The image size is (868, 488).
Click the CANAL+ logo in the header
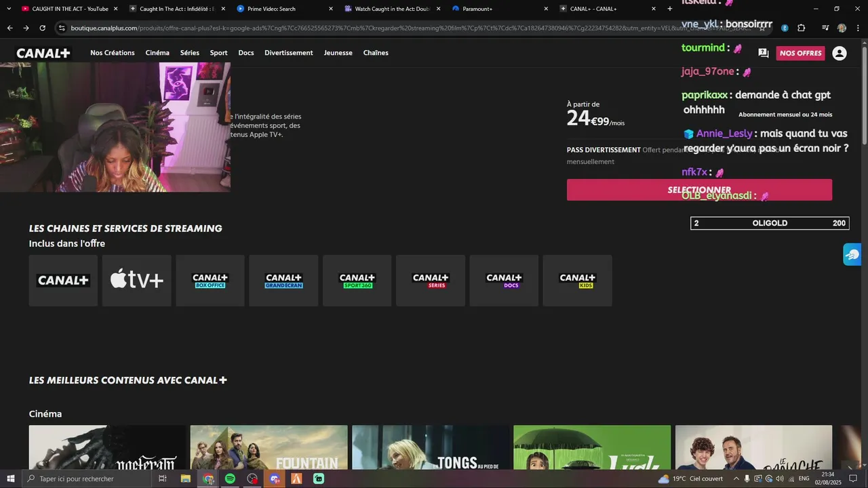(43, 53)
